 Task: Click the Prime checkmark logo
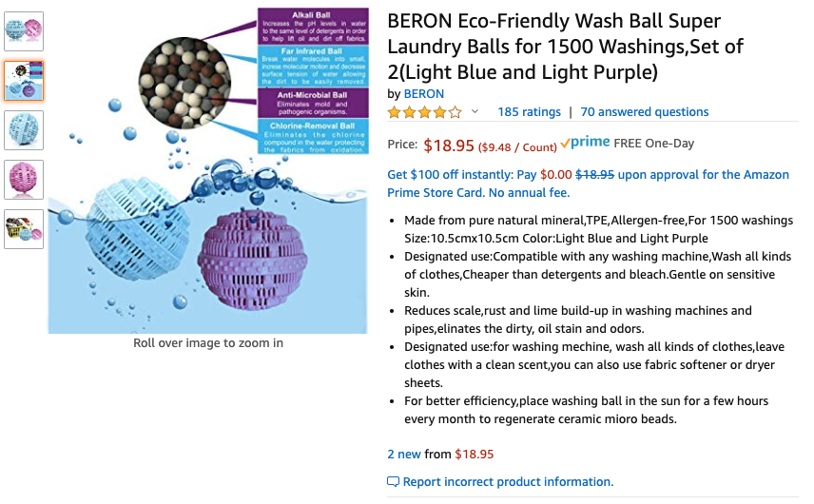coord(585,143)
